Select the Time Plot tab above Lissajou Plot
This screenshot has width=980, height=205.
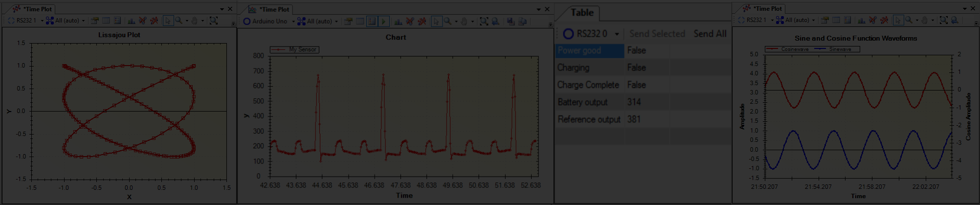click(37, 9)
